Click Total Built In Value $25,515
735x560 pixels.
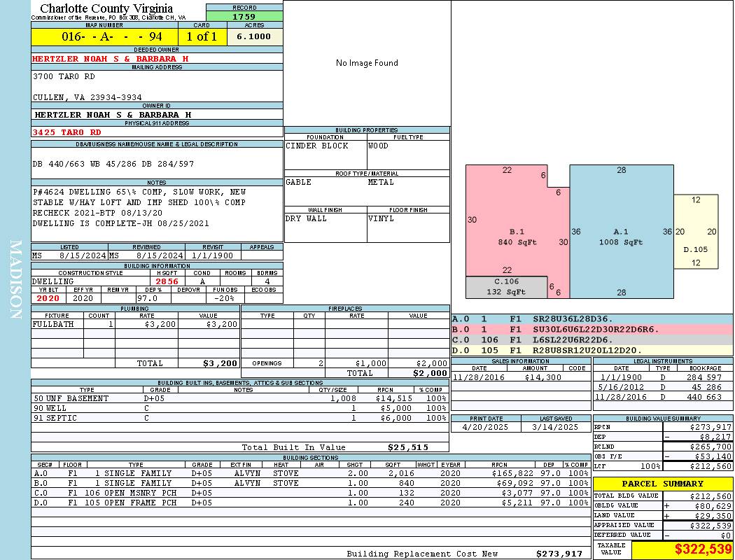point(408,447)
